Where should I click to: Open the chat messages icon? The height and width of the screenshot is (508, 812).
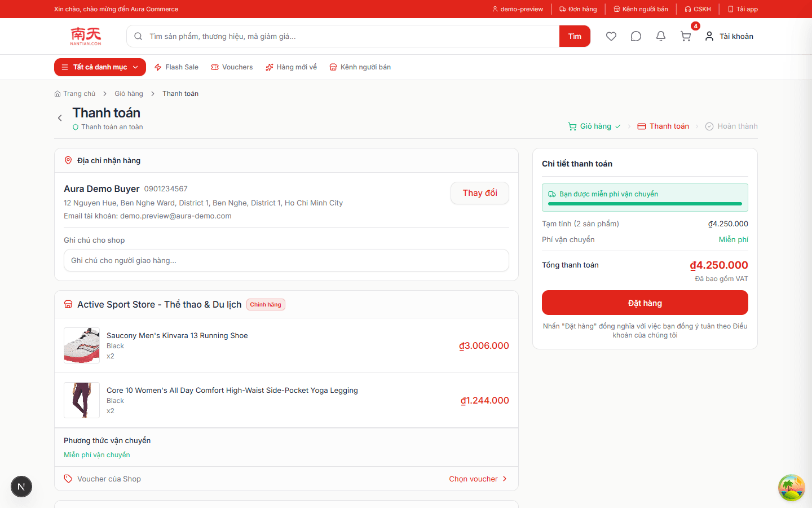(x=636, y=36)
